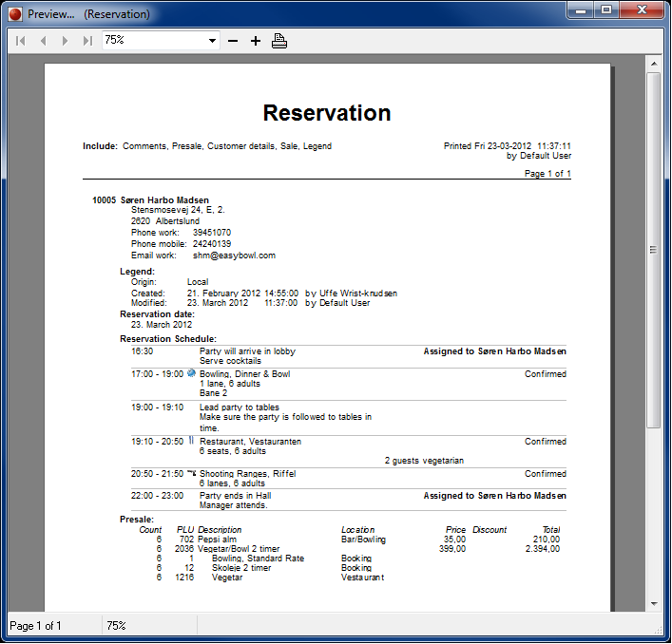
Task: Advance to the next page
Action: pyautogui.click(x=65, y=41)
